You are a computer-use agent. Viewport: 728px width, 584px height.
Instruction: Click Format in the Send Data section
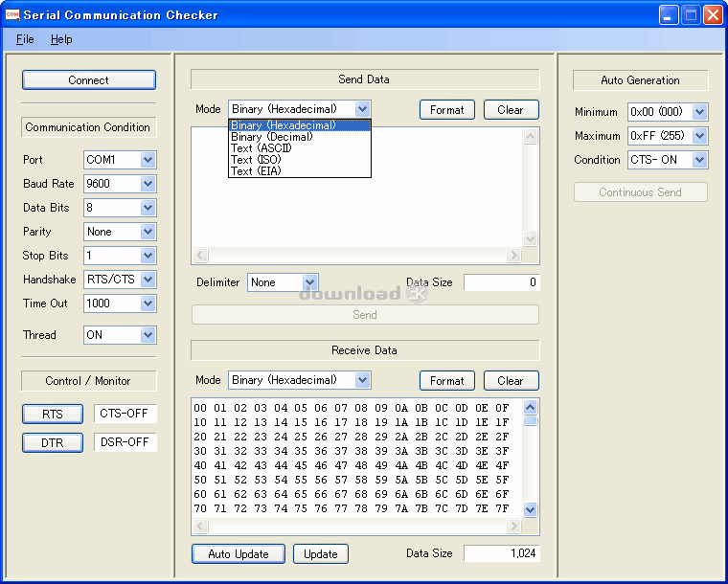click(447, 110)
